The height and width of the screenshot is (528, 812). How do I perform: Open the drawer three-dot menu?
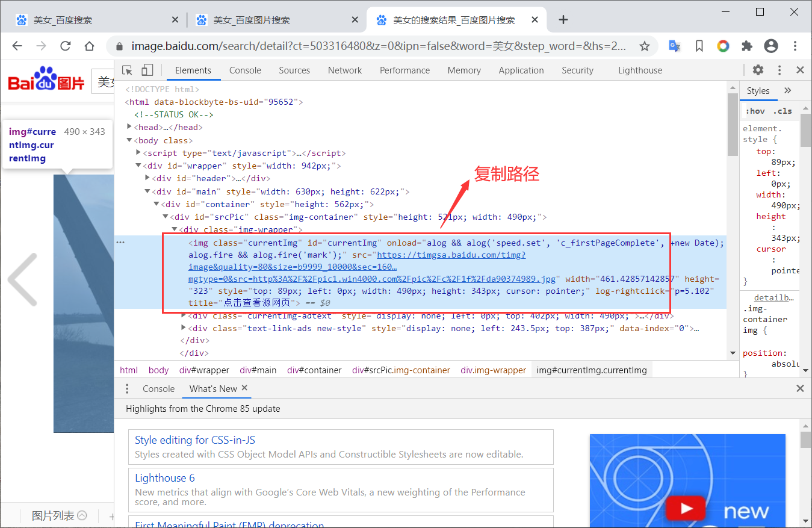(x=127, y=389)
